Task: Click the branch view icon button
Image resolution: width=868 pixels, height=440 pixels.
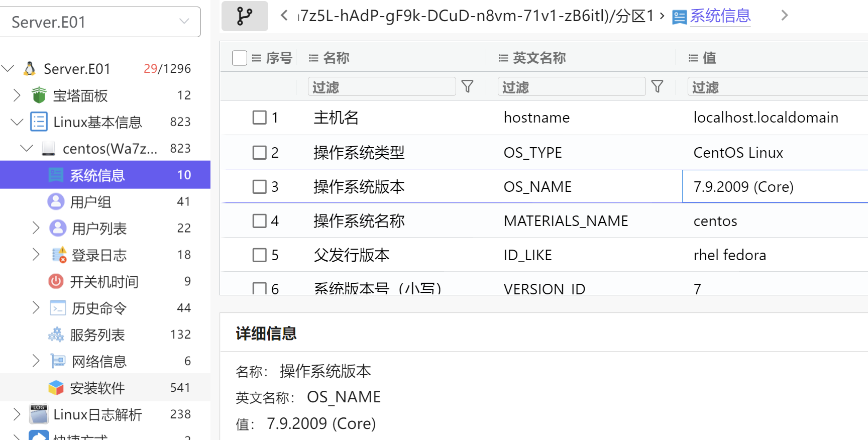Action: (245, 16)
